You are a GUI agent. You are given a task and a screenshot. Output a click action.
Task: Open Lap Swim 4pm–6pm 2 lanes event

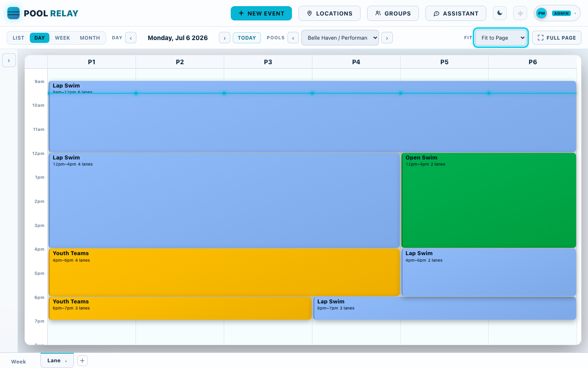coord(489,272)
